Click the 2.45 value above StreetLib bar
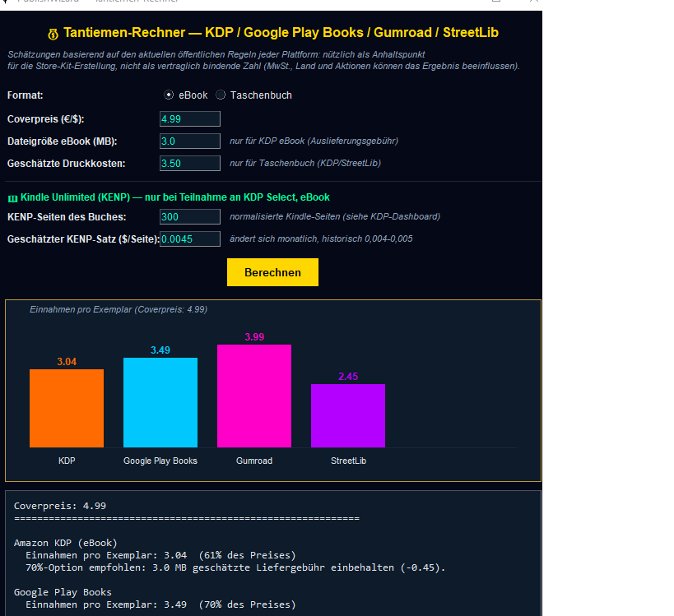 pos(348,377)
